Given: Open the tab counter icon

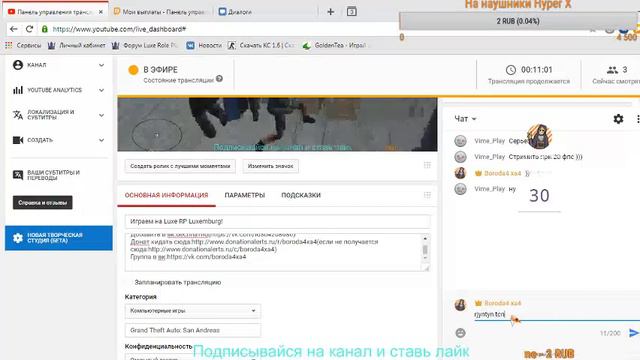Looking at the screenshot, I should tap(351, 12).
